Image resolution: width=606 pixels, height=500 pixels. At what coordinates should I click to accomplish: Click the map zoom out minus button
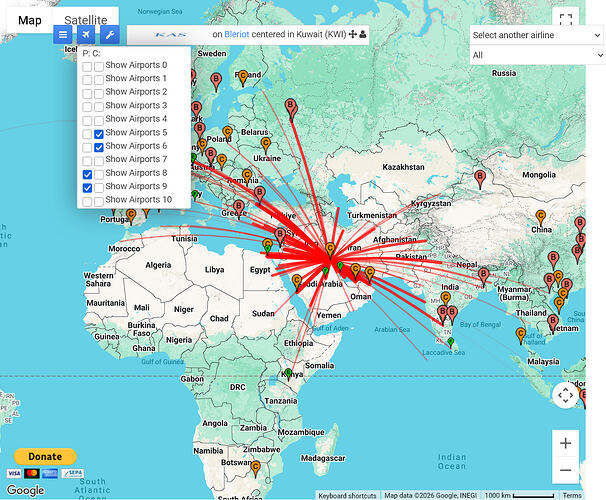[x=565, y=470]
